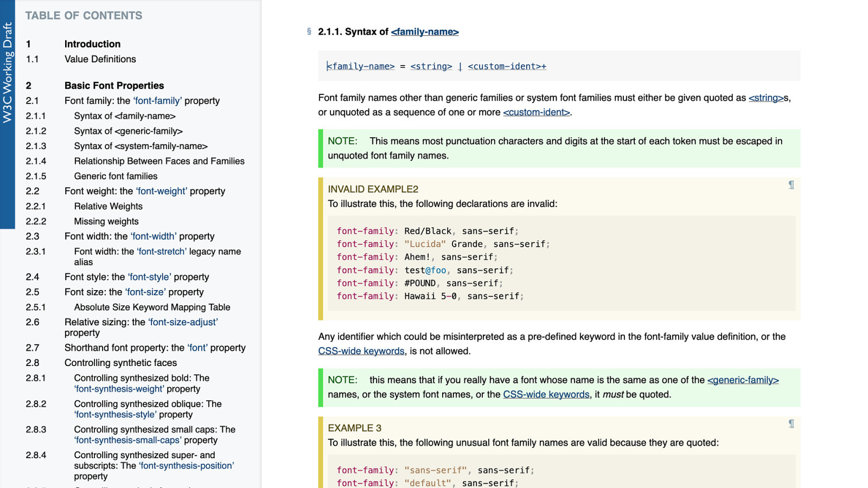Click the '"sans-serif", sans-serif' code line
This screenshot has height=488, width=868.
[436, 470]
